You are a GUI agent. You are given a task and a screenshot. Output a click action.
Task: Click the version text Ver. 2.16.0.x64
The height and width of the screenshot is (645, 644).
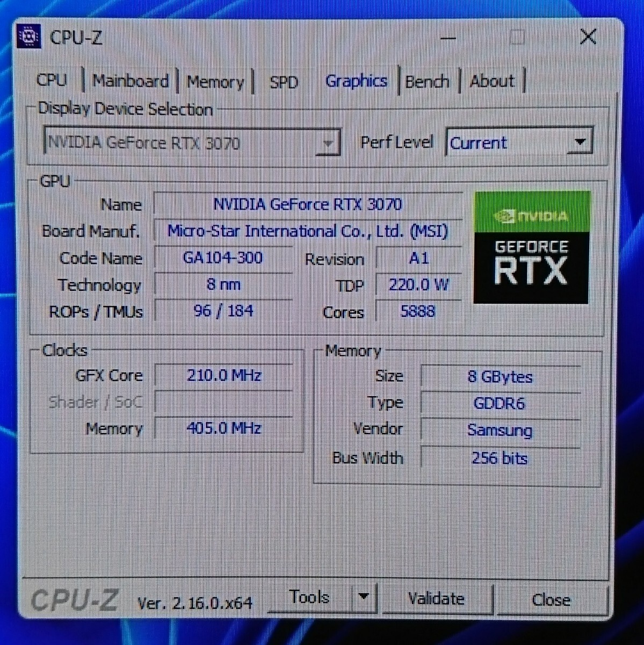[x=194, y=603]
